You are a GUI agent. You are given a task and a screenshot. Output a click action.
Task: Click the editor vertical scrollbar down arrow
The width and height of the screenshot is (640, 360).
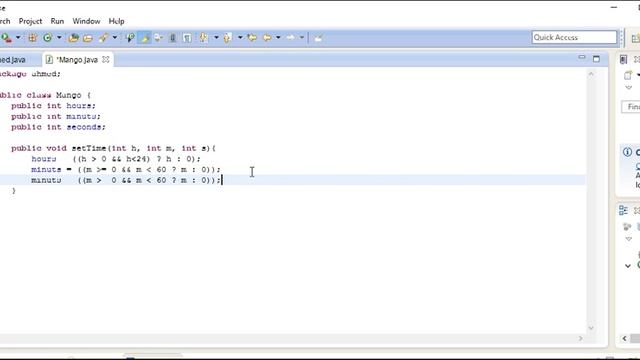[591, 328]
